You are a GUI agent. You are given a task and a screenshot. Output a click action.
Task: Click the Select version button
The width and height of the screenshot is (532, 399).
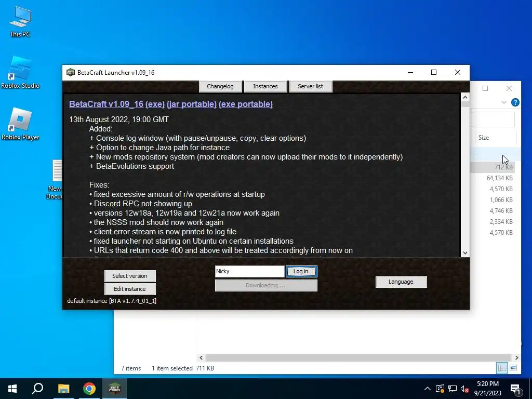tap(130, 276)
